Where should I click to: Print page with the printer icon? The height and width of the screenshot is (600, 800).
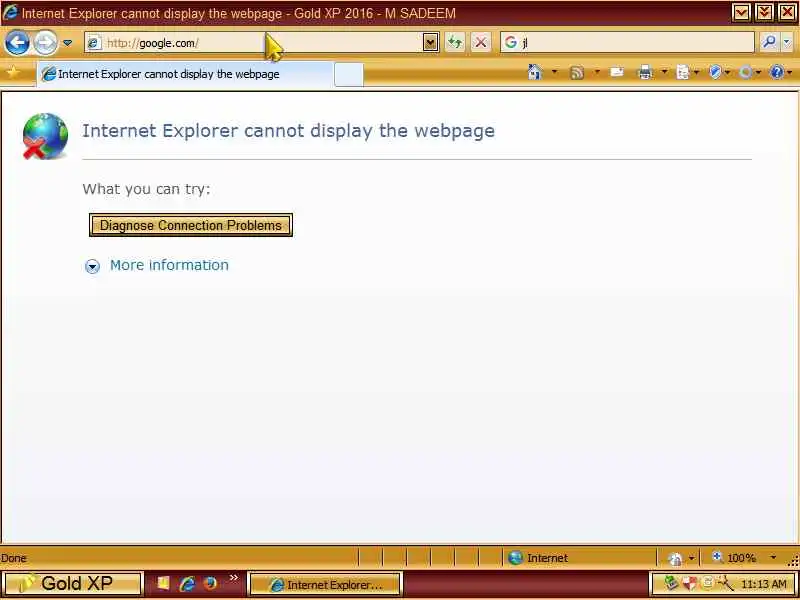click(x=645, y=72)
